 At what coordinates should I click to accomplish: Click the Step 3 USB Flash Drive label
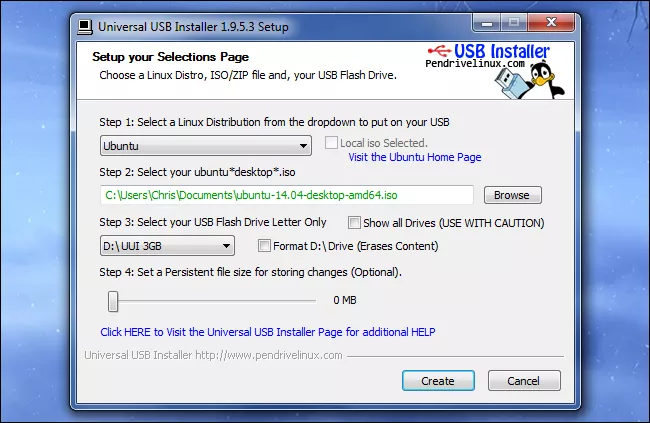click(x=213, y=222)
